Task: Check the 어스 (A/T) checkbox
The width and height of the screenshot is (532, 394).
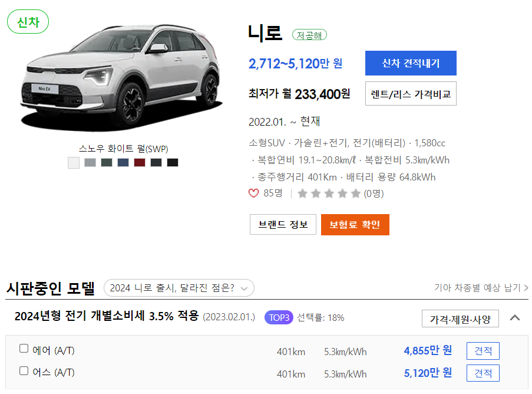Action: pos(24,370)
